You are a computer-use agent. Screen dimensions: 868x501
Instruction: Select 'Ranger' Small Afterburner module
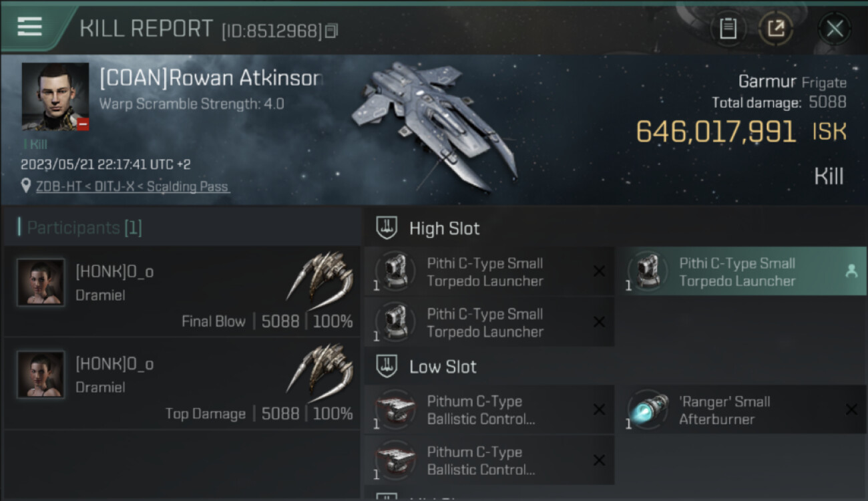pos(741,409)
